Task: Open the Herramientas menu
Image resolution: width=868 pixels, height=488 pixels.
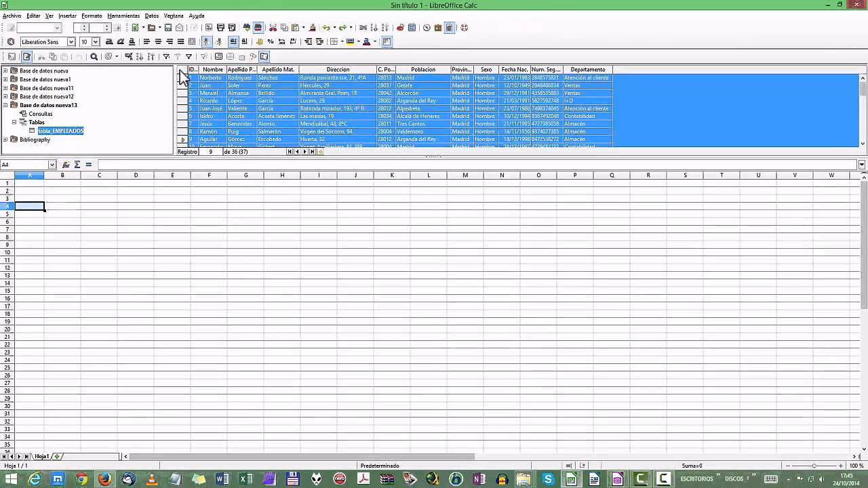Action: click(123, 16)
